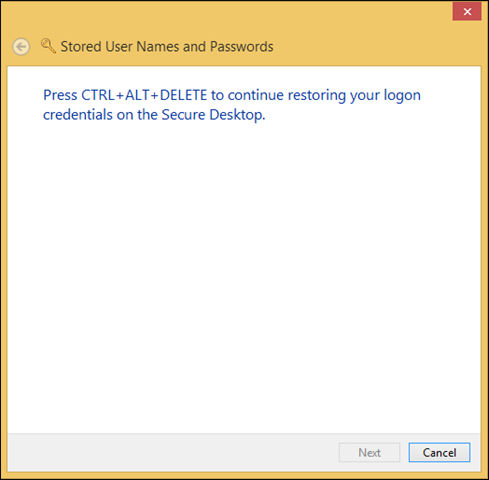The height and width of the screenshot is (480, 489).
Task: Click the 'credentials on the Secure Desktop' line
Action: coord(154,115)
